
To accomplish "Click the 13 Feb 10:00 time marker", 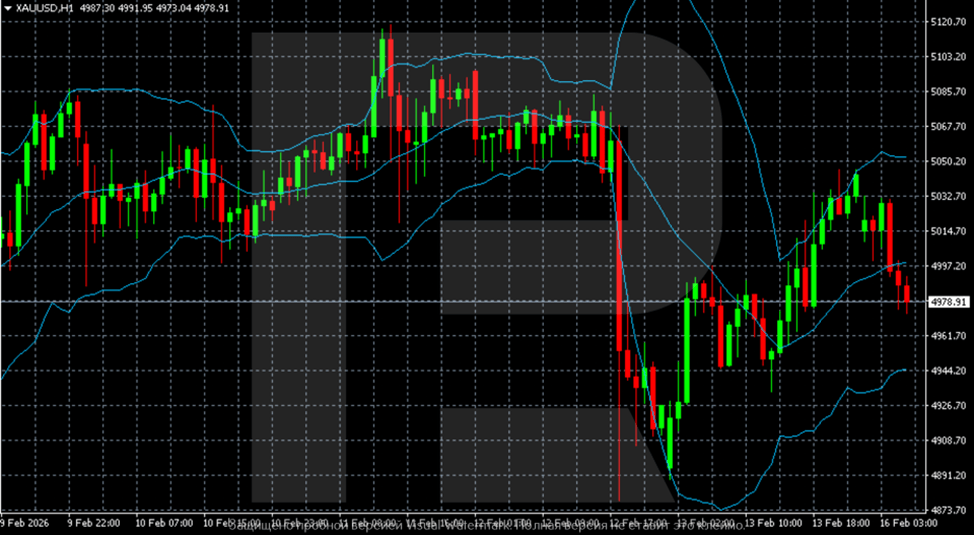I will click(x=775, y=523).
